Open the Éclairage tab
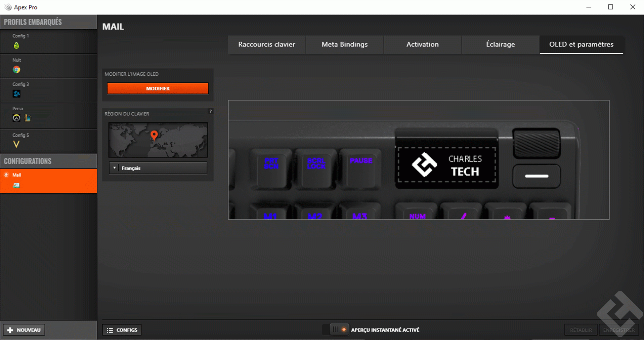The width and height of the screenshot is (644, 340). tap(501, 44)
